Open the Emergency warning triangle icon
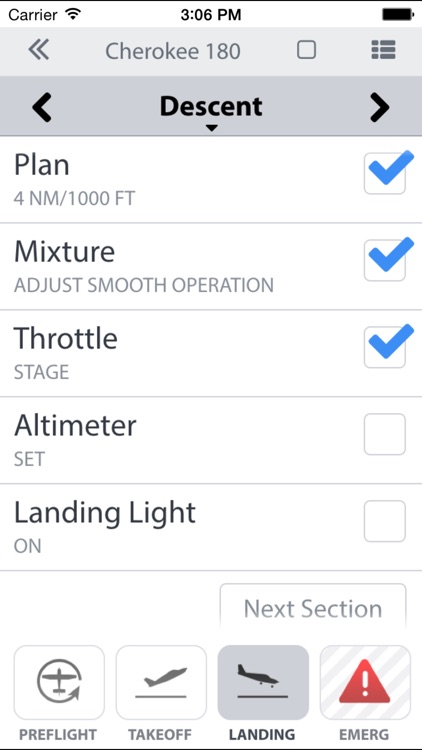The height and width of the screenshot is (750, 422). pyautogui.click(x=365, y=682)
